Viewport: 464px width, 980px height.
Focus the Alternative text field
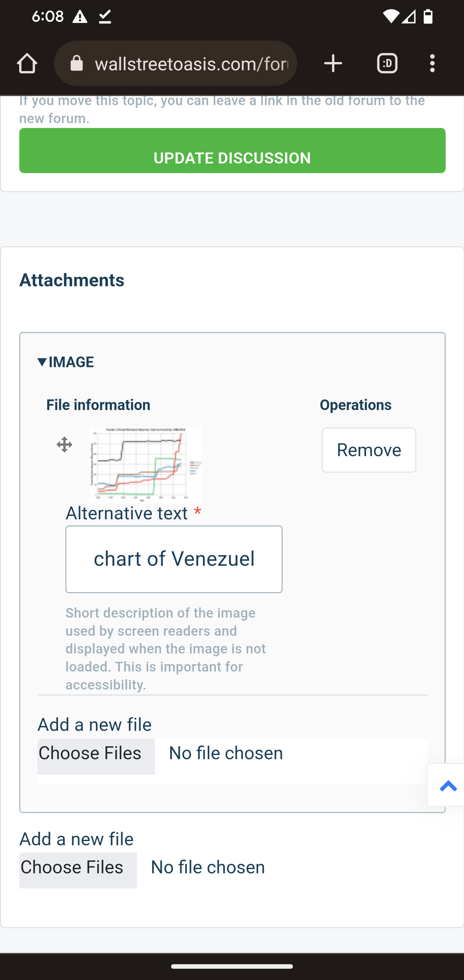tap(174, 559)
